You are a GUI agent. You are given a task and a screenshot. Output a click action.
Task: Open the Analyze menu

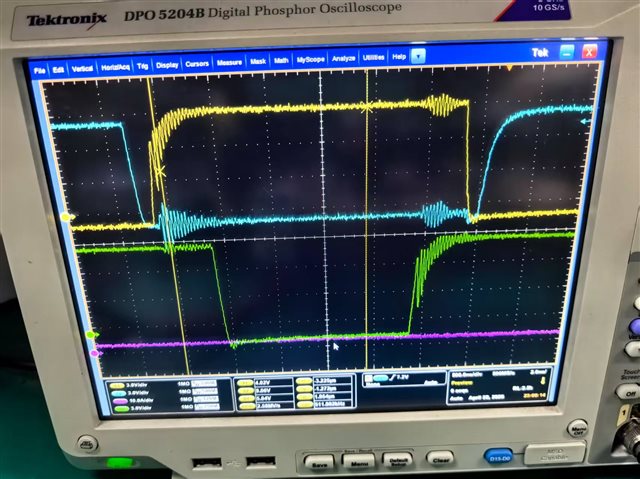coord(343,58)
